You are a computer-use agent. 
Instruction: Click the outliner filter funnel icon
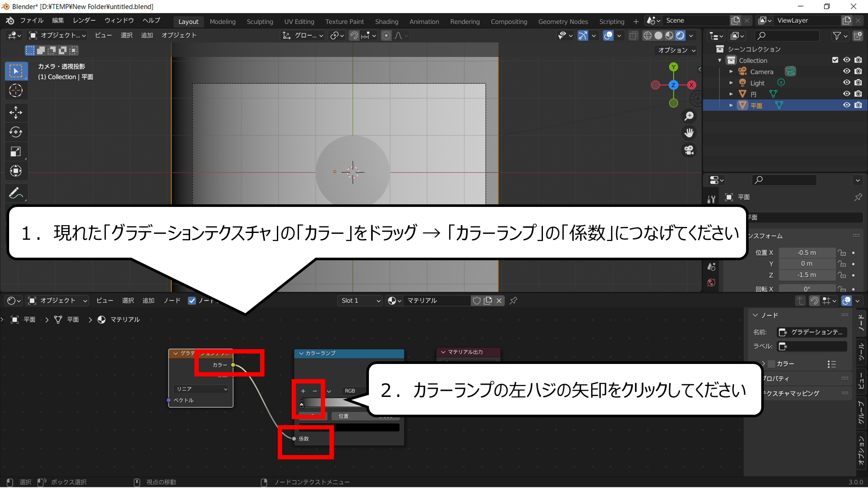click(837, 36)
